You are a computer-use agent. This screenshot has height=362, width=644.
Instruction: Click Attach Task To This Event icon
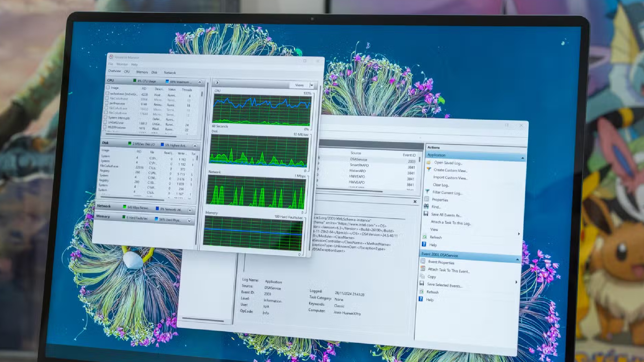click(423, 269)
